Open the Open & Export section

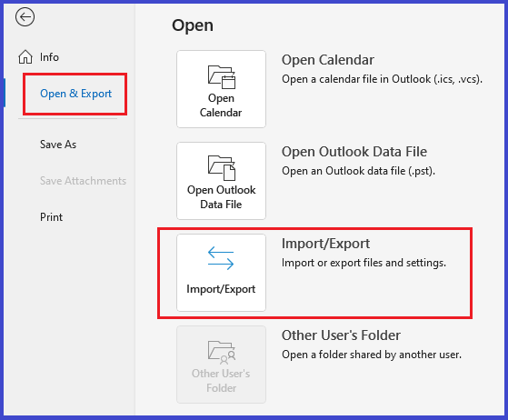pyautogui.click(x=75, y=94)
